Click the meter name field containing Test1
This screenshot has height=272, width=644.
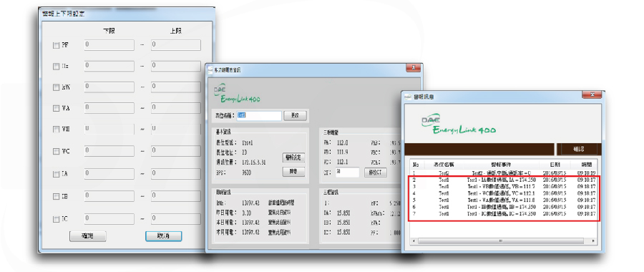coord(259,116)
